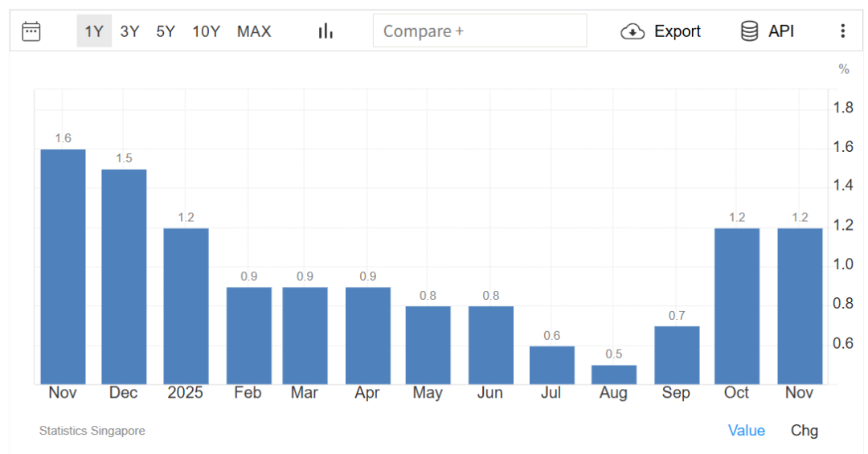This screenshot has height=454, width=868.
Task: Click the Dec bar showing 1.5
Action: click(124, 276)
